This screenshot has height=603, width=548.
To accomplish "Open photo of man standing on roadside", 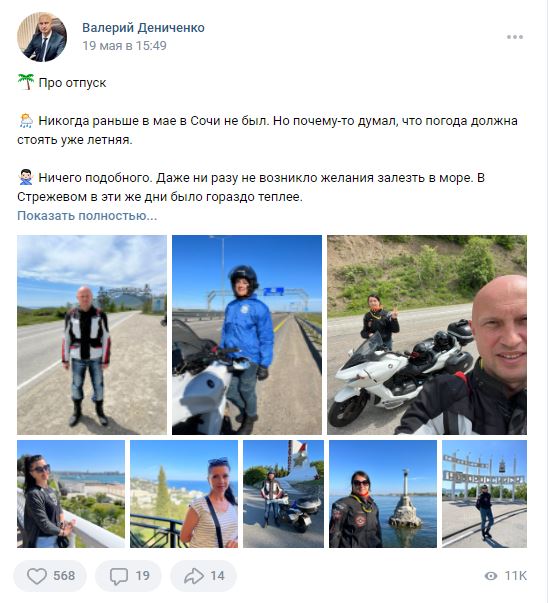I will click(x=92, y=335).
